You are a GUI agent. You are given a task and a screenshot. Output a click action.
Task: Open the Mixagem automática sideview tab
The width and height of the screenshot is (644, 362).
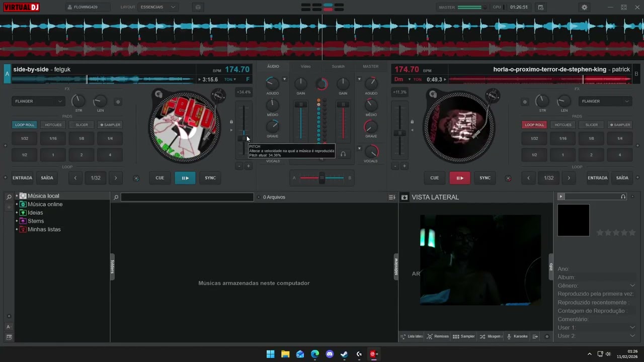tap(491, 336)
